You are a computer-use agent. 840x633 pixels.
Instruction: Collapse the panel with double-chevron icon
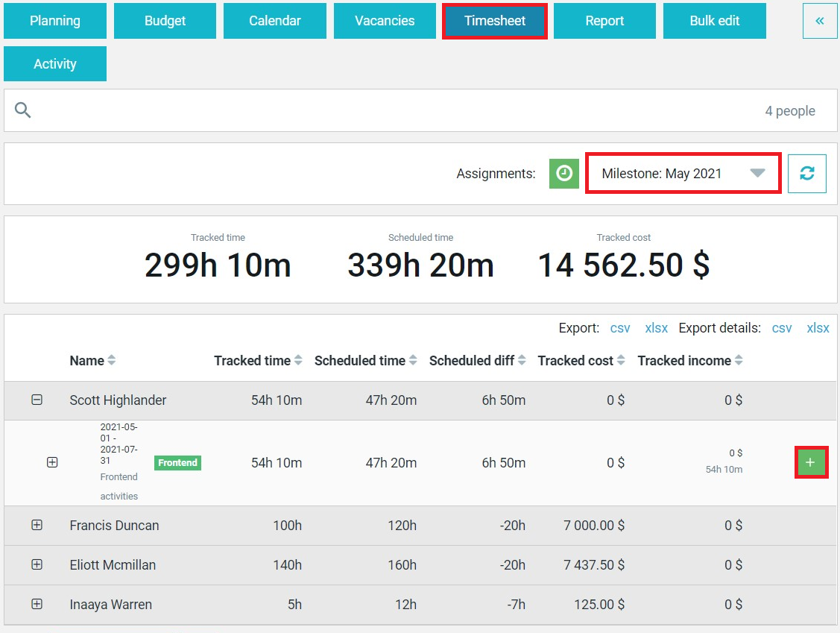pos(820,21)
